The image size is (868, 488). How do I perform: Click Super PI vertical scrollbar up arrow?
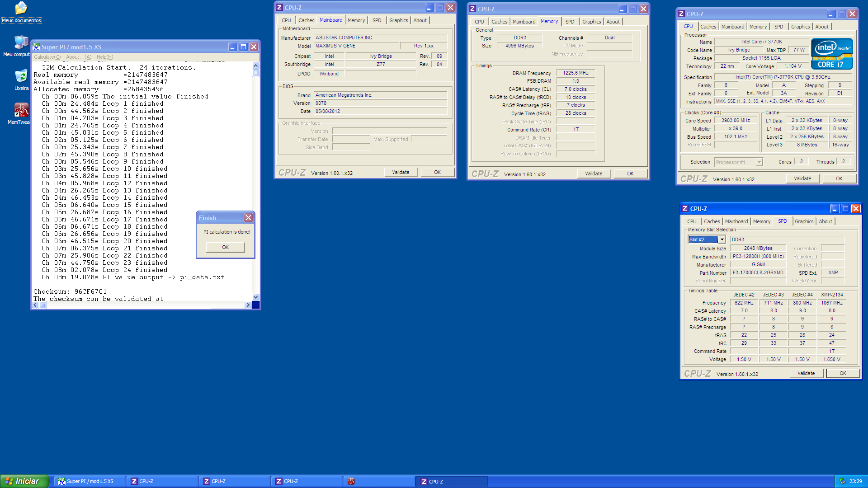pyautogui.click(x=256, y=66)
